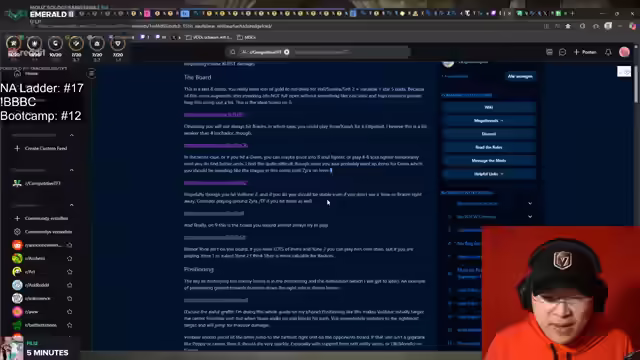Click the 'Alle anzeigen' button
The height and width of the screenshot is (360, 640).
(x=520, y=76)
